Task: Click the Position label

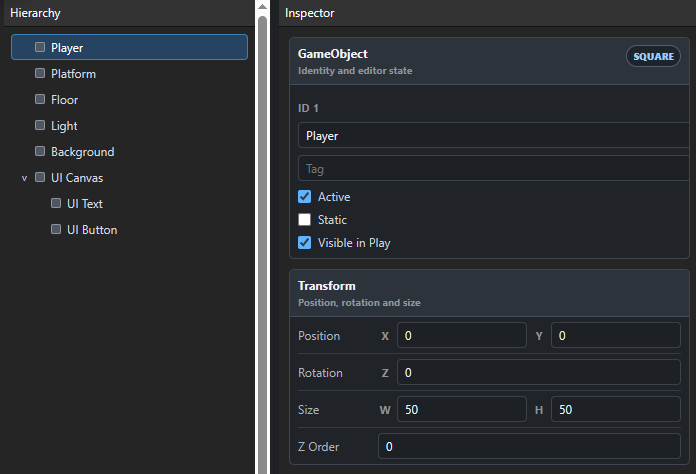Action: pos(319,336)
